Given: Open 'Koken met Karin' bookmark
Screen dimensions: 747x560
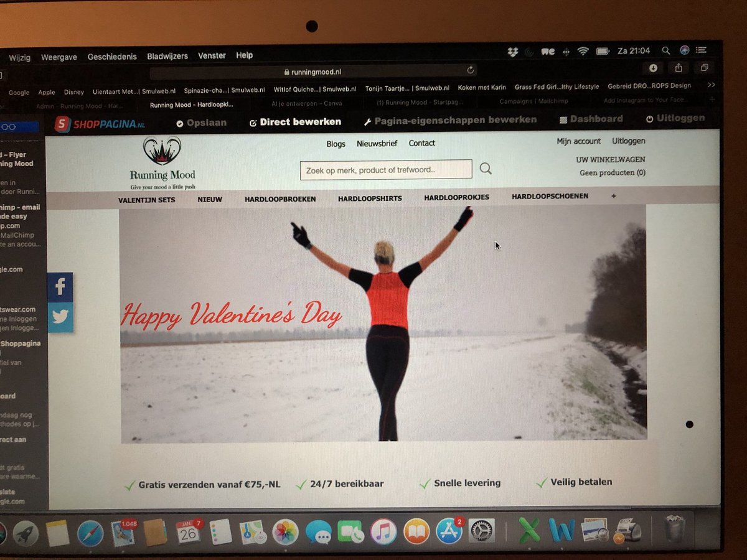Looking at the screenshot, I should pyautogui.click(x=482, y=88).
